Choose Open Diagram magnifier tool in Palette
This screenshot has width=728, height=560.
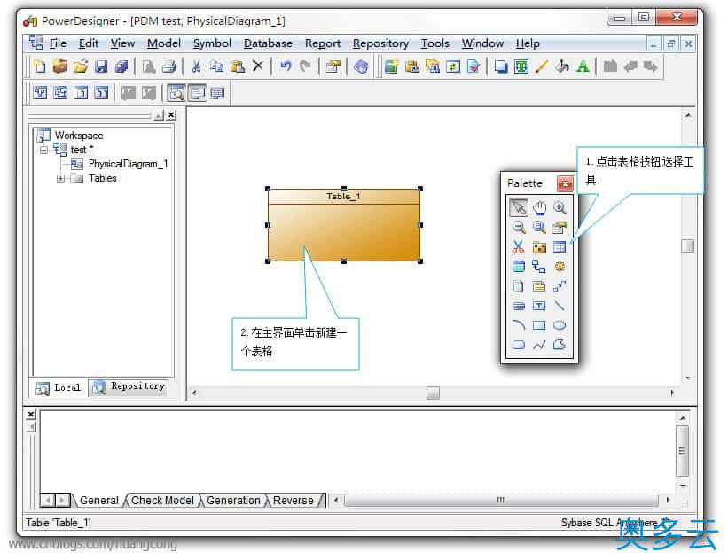pyautogui.click(x=539, y=227)
